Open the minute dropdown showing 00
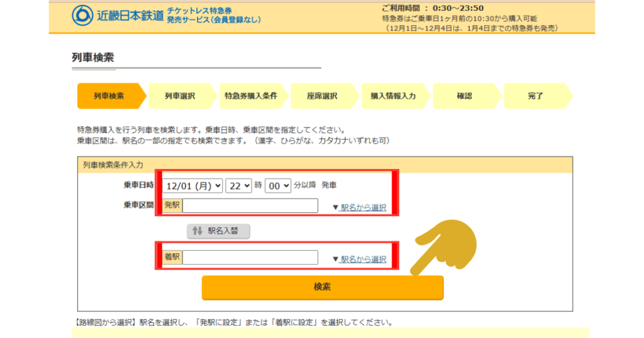The image size is (644, 338). pyautogui.click(x=277, y=185)
